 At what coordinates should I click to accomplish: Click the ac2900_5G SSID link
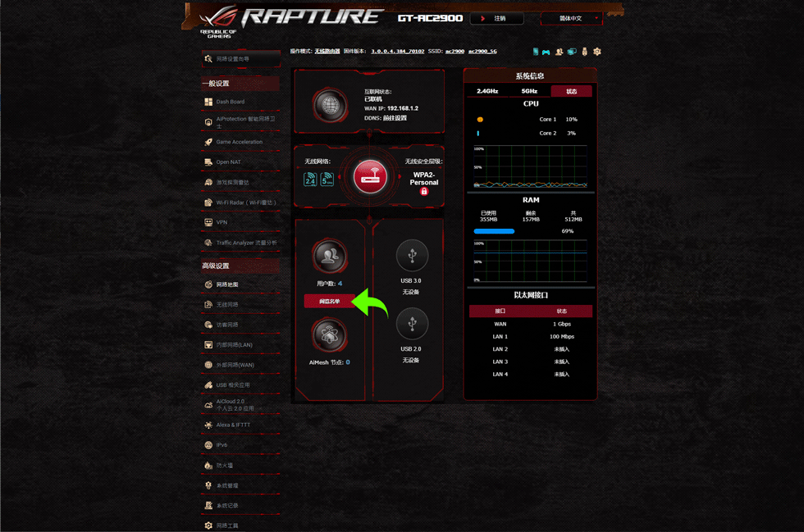(482, 52)
